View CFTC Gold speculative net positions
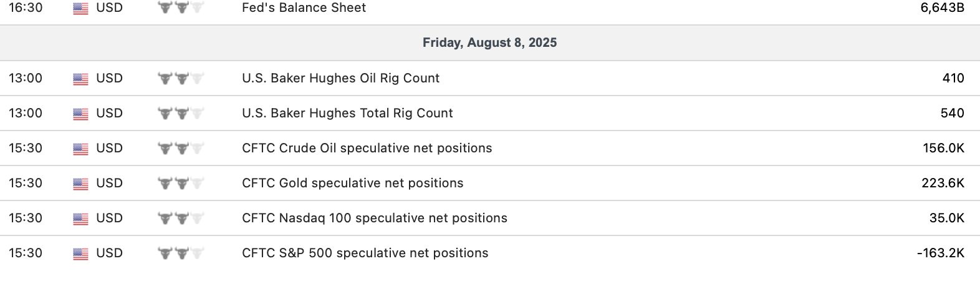 [x=352, y=183]
